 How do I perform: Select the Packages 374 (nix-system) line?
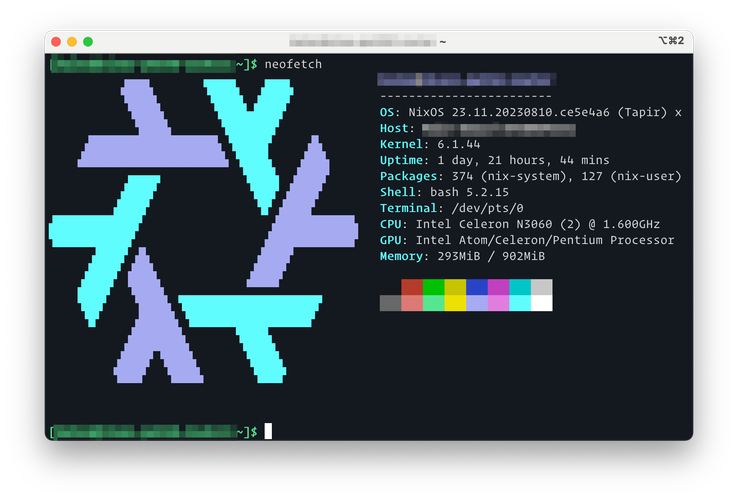[x=530, y=176]
